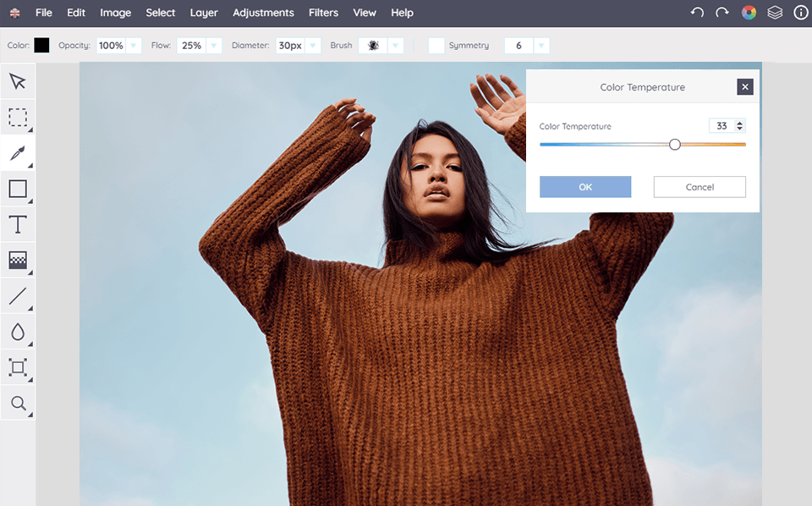Image resolution: width=812 pixels, height=506 pixels.
Task: Open the Layer menu
Action: pyautogui.click(x=204, y=13)
